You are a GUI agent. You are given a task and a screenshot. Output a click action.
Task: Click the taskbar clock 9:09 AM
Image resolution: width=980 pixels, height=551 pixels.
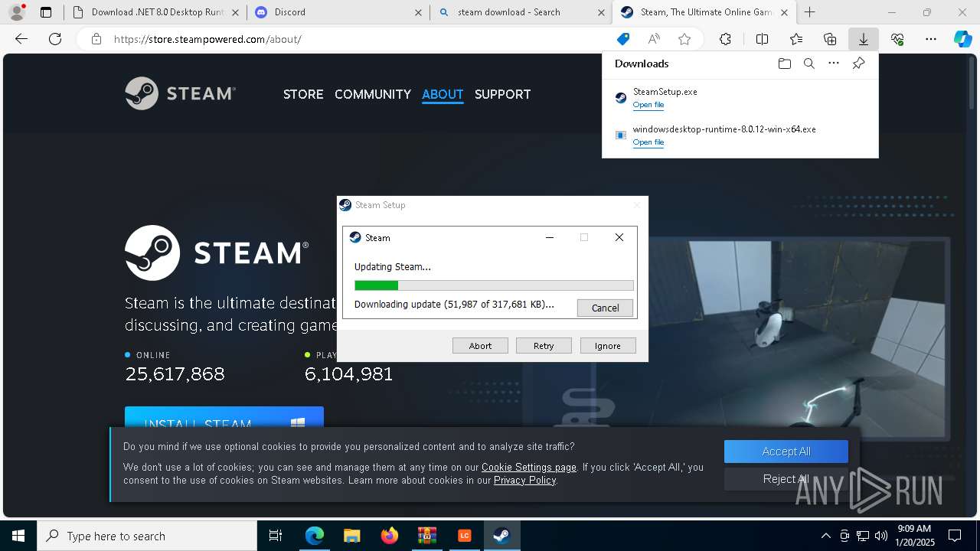tap(915, 536)
